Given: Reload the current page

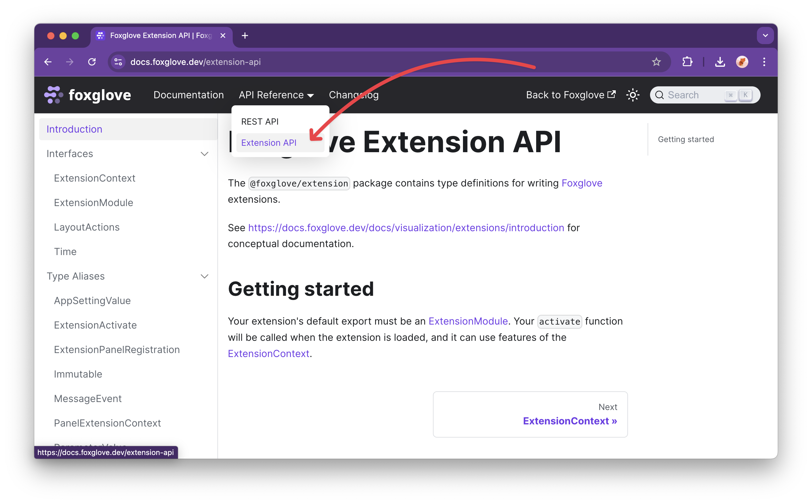Looking at the screenshot, I should [92, 62].
